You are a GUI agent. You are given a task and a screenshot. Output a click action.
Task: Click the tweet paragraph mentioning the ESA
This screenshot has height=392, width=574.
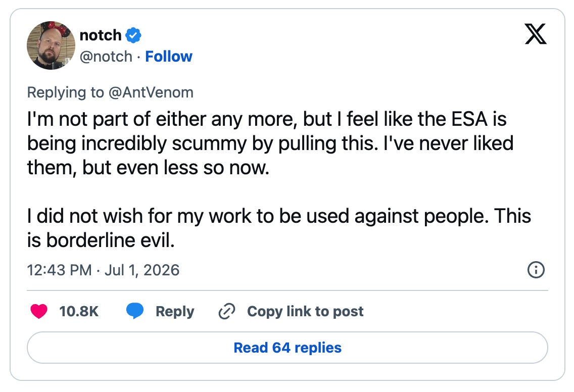270,143
